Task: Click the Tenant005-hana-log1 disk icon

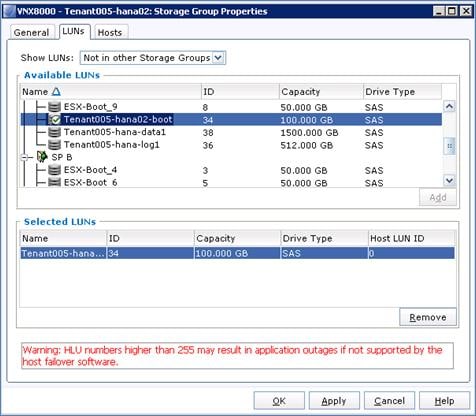Action: pos(54,145)
